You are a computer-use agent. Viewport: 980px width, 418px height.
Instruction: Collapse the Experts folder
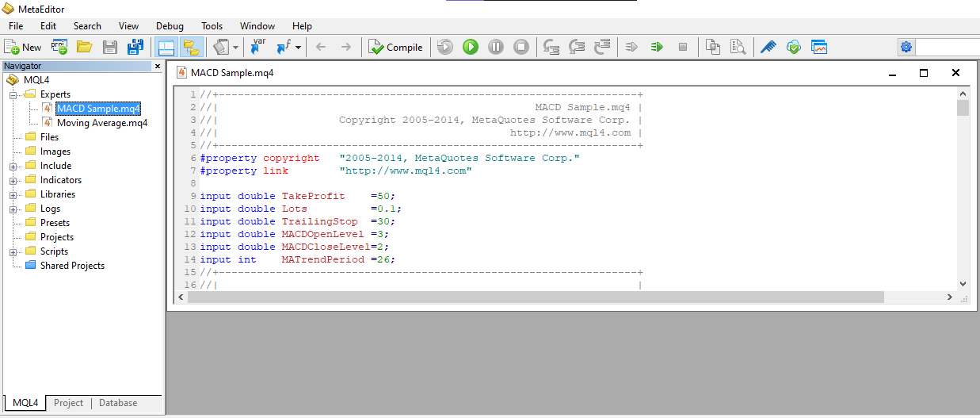[13, 94]
